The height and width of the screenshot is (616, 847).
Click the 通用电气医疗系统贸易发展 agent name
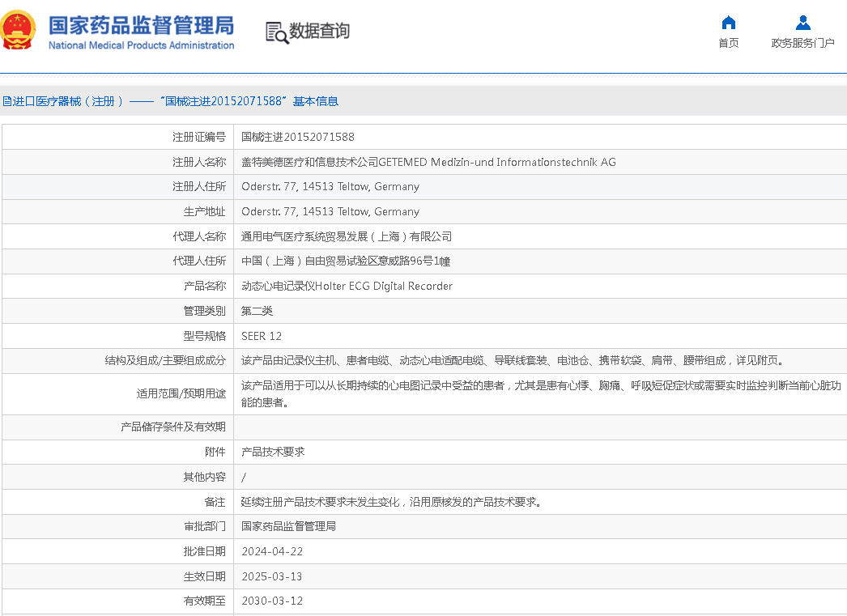coord(346,236)
